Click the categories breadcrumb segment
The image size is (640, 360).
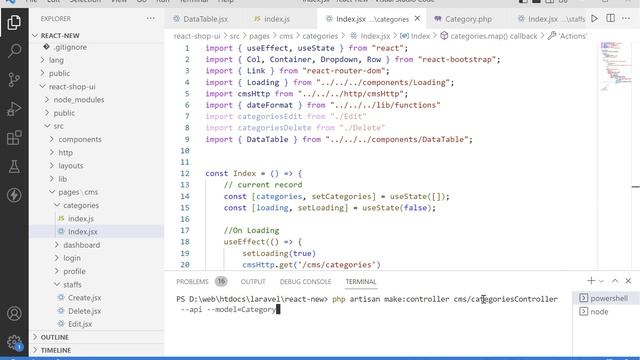coord(320,36)
